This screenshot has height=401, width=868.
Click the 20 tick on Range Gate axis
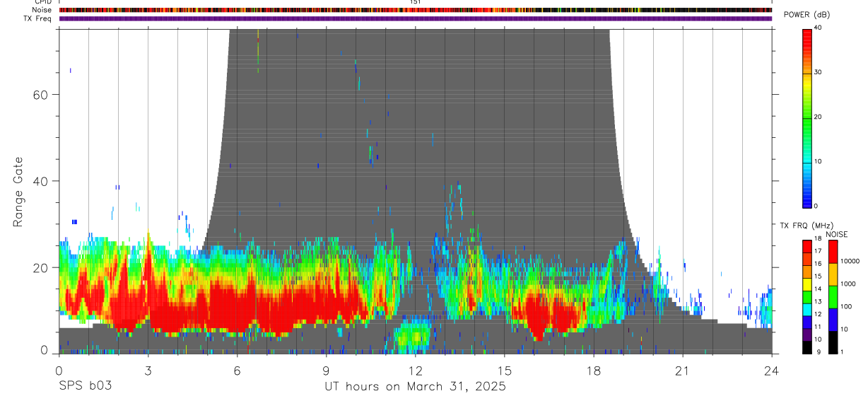pos(42,267)
